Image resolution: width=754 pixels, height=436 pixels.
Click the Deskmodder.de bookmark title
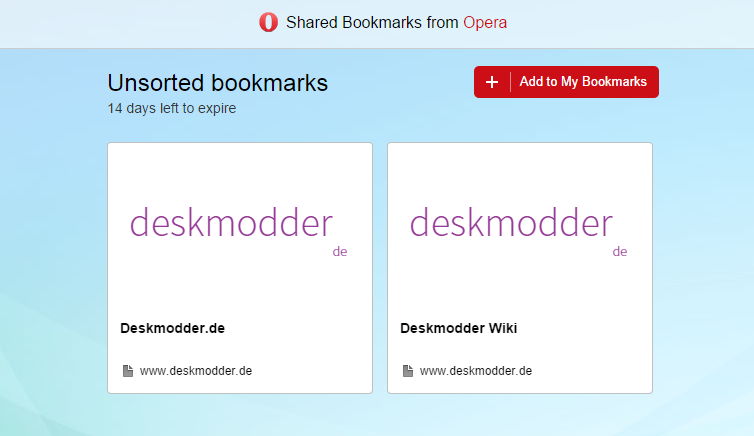pyautogui.click(x=173, y=328)
